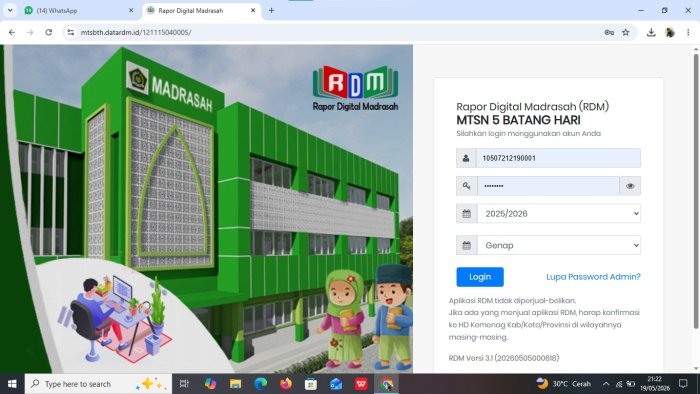Open weather widget 30°C Cerah
700x394 pixels.
tap(564, 384)
